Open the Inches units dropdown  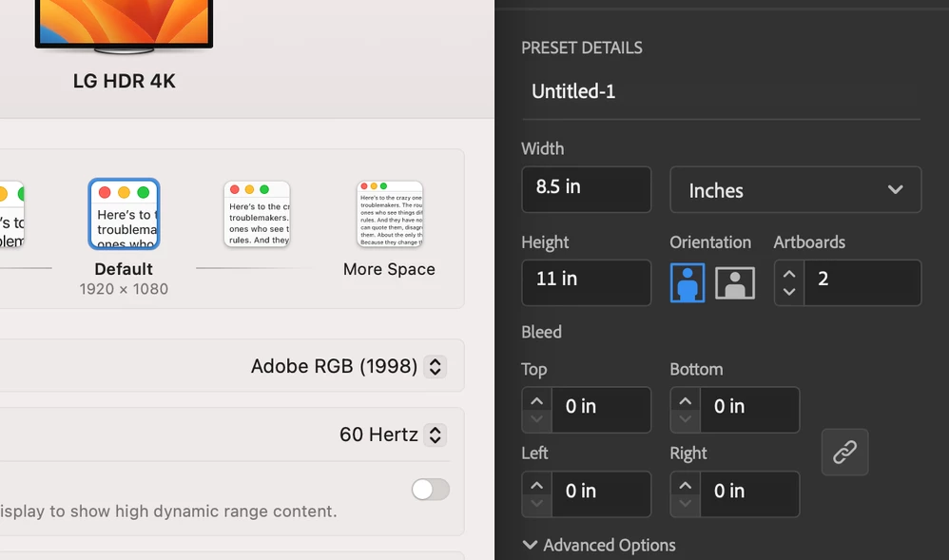tap(795, 190)
